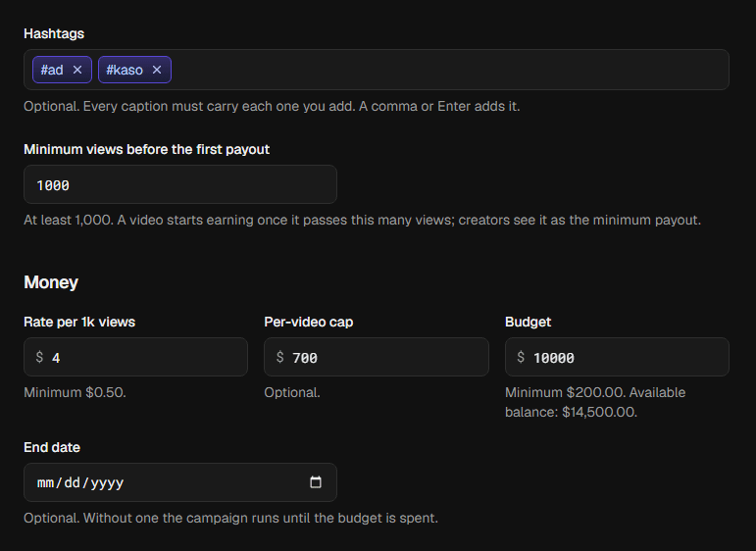Click the Budget amount field
This screenshot has height=551, width=756.
[x=617, y=357]
